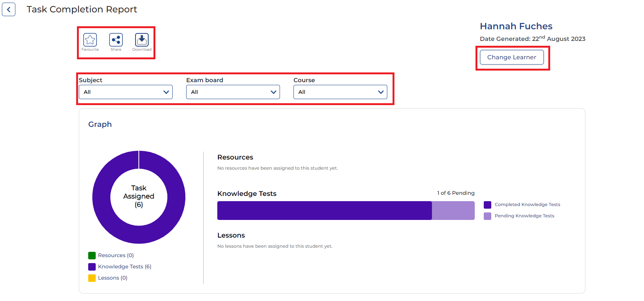Click the purple Knowledge Tests legend swatch
Viewport: 644px width, 301px height.
point(92,267)
